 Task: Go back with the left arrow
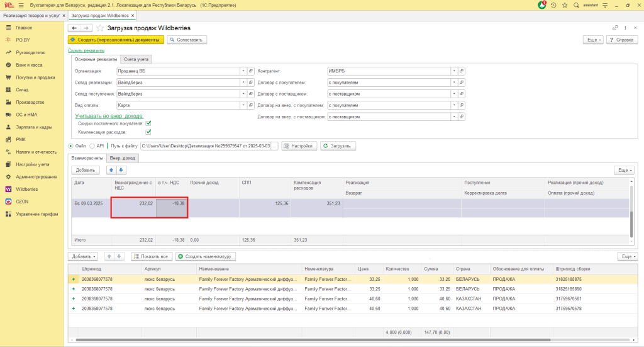pos(74,28)
